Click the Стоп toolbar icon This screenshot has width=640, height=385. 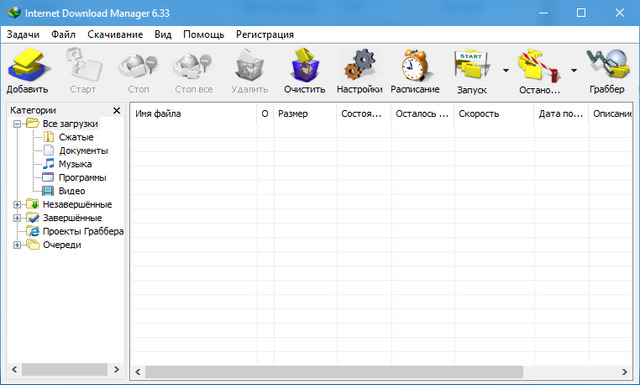(x=138, y=65)
